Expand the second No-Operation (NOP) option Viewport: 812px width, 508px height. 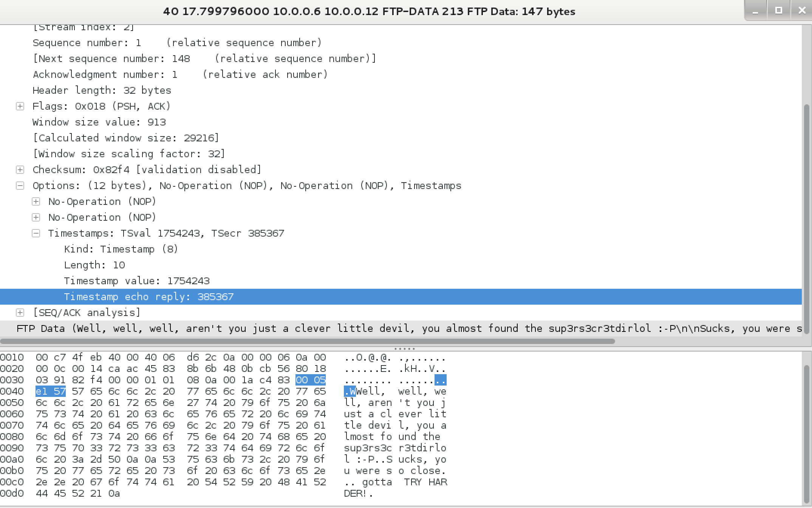click(36, 217)
